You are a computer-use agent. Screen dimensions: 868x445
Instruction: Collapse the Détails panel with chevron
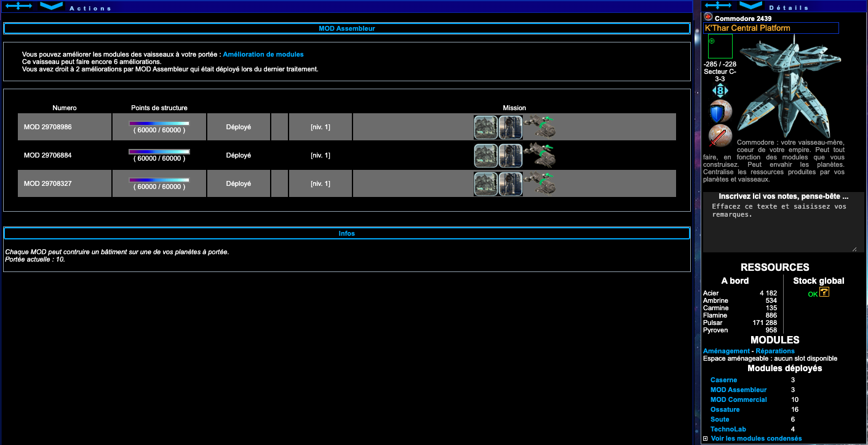751,6
